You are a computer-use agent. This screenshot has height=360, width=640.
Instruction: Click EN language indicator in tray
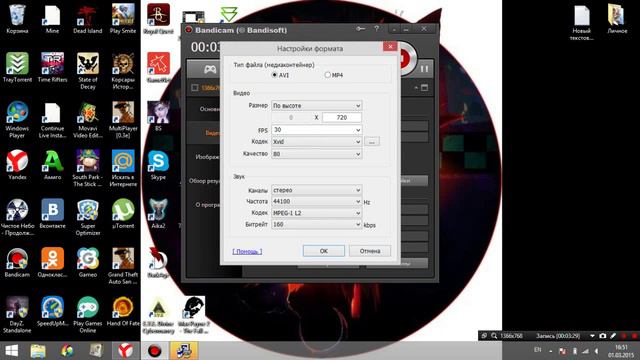tap(538, 350)
